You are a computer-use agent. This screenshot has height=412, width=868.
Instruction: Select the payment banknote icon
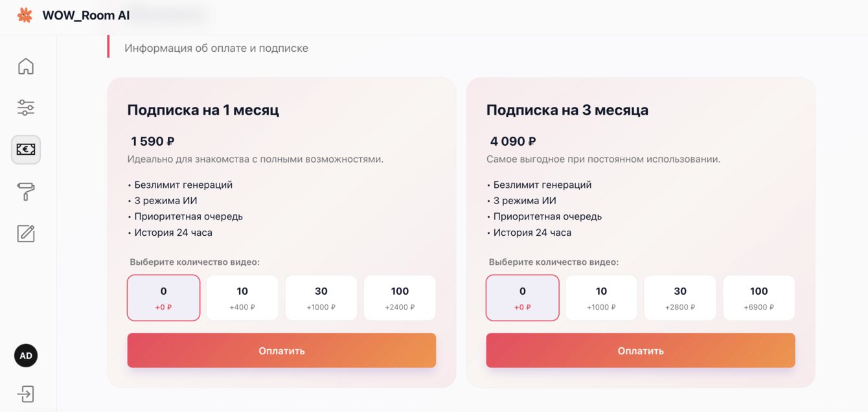click(26, 150)
